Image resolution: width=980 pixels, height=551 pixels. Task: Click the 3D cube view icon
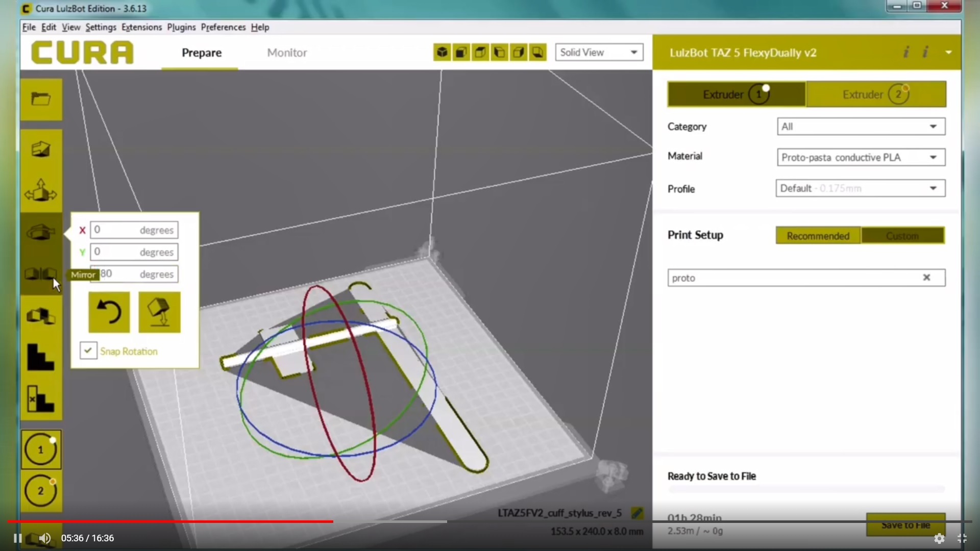pyautogui.click(x=442, y=52)
